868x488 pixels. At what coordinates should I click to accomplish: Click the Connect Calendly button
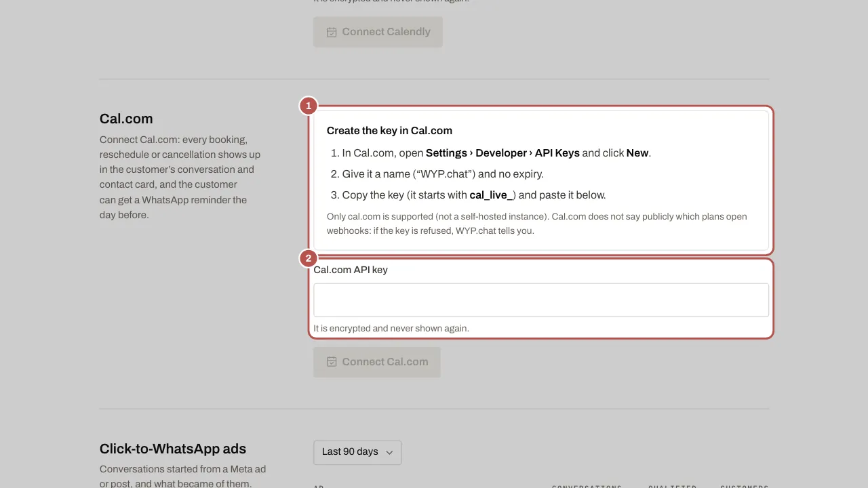(378, 32)
